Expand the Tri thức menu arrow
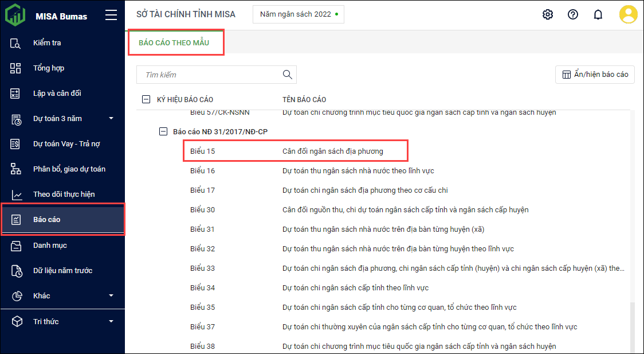This screenshot has height=354, width=644. [111, 322]
